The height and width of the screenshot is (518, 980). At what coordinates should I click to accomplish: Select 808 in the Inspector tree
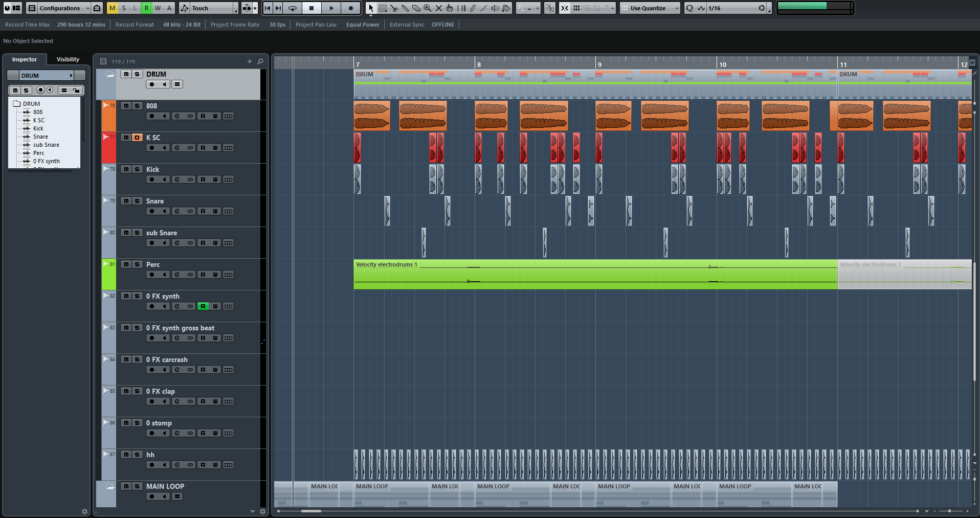pyautogui.click(x=38, y=112)
